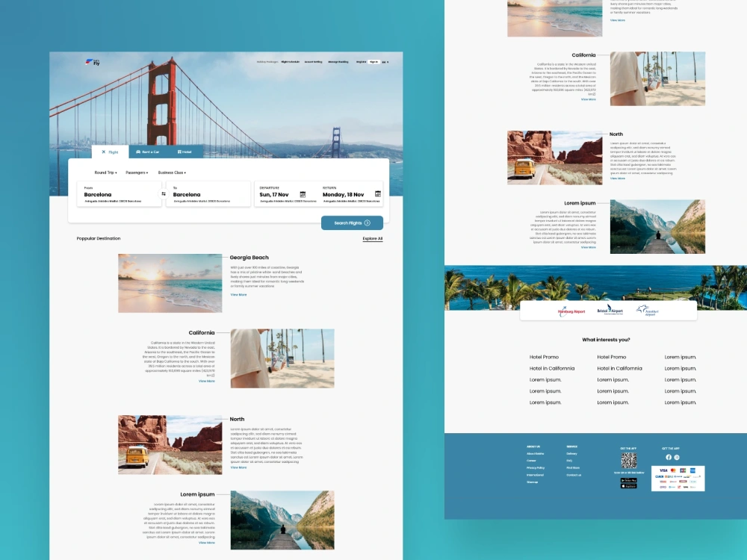Open the Lorem ipsum lake photo, right page
Viewport: 747px width, 560px height.
(657, 227)
